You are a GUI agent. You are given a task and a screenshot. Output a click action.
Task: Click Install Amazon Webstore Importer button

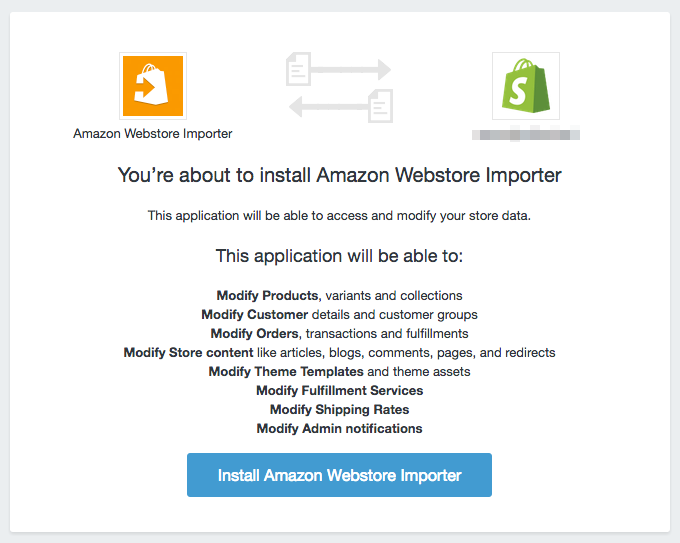click(x=339, y=475)
